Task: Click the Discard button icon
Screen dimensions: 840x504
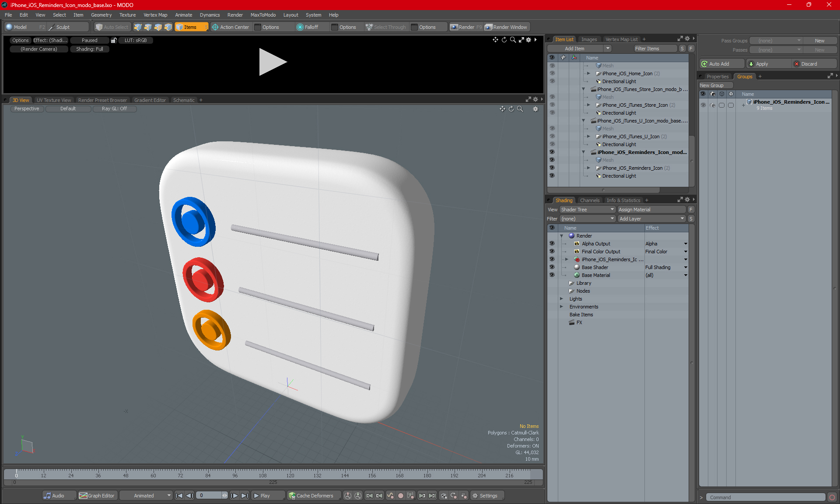Action: [x=797, y=64]
